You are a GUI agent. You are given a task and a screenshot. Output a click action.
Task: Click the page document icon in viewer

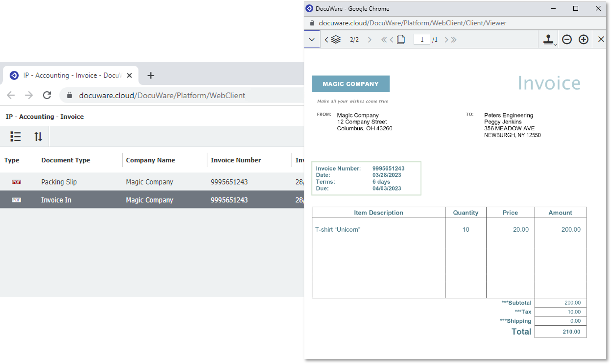tap(401, 39)
